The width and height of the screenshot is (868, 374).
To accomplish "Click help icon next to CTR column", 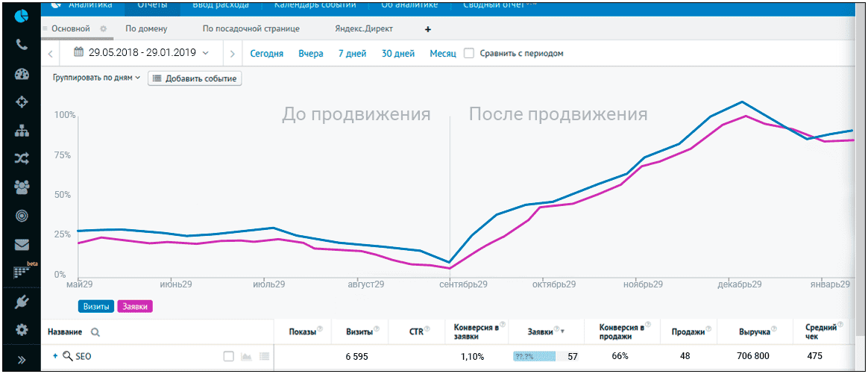I will pyautogui.click(x=427, y=331).
